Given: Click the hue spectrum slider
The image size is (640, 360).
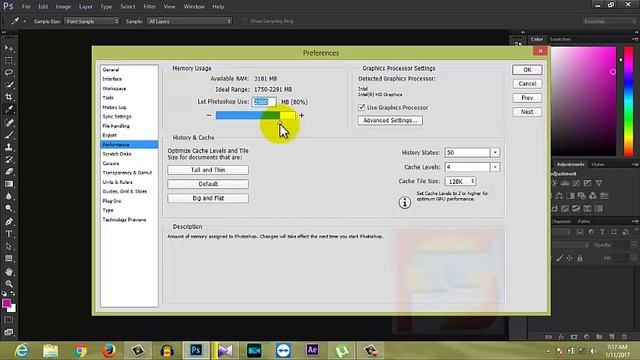Looking at the screenshot, I should (629, 101).
